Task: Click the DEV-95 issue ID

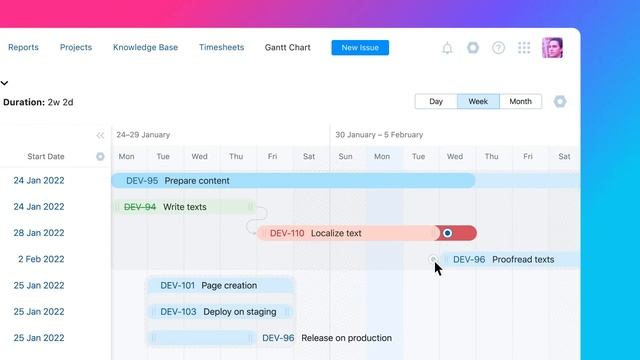Action: click(142, 181)
